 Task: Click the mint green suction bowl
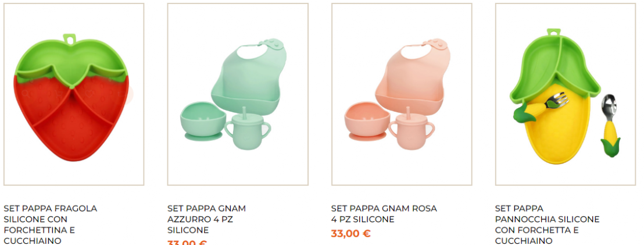tap(203, 122)
